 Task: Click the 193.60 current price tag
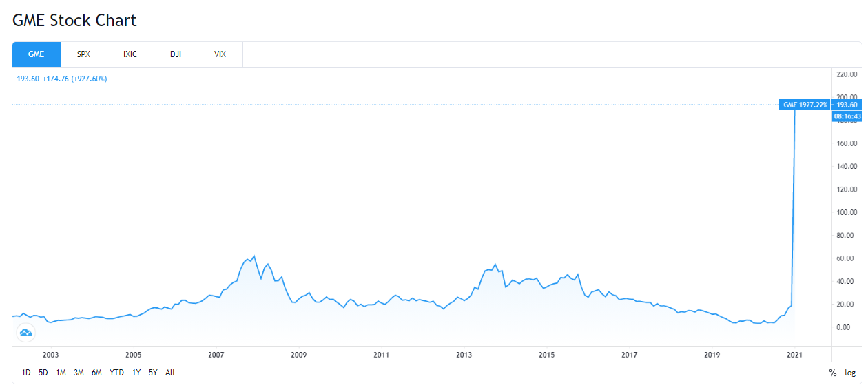coord(846,105)
